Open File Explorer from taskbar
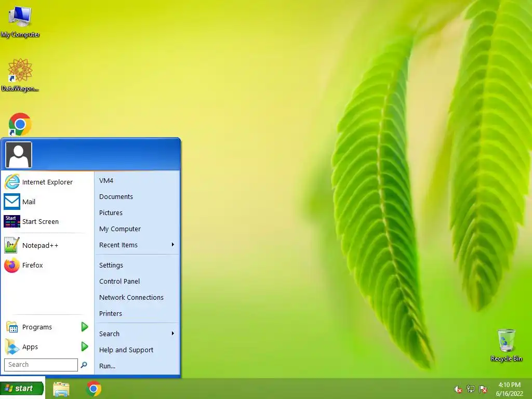The height and width of the screenshot is (399, 532). [61, 389]
